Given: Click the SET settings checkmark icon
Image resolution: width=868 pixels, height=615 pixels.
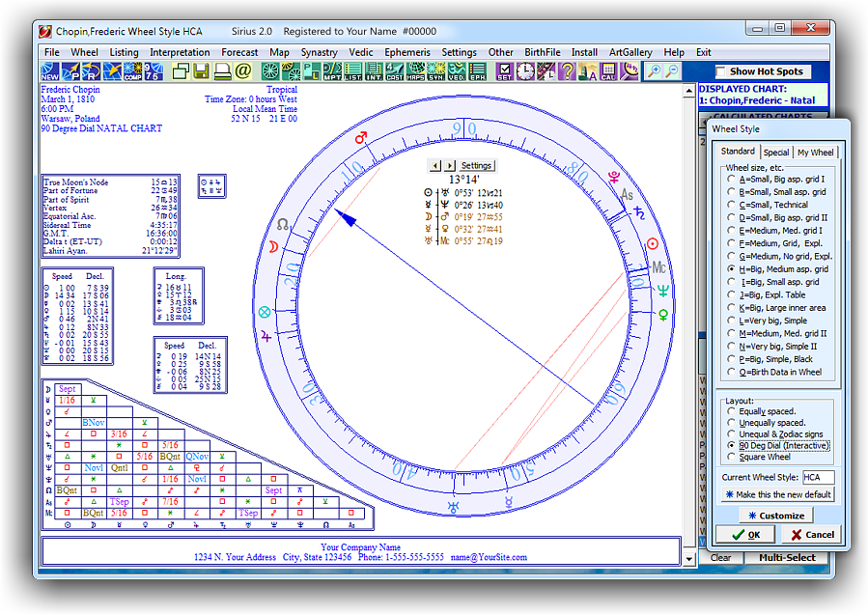Looking at the screenshot, I should [x=504, y=71].
